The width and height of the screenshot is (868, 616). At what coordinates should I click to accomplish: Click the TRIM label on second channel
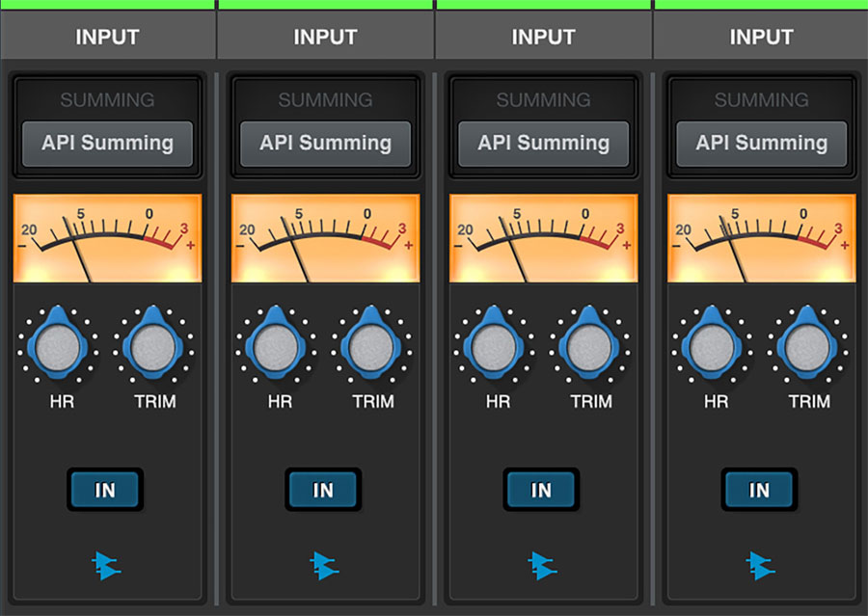point(373,401)
